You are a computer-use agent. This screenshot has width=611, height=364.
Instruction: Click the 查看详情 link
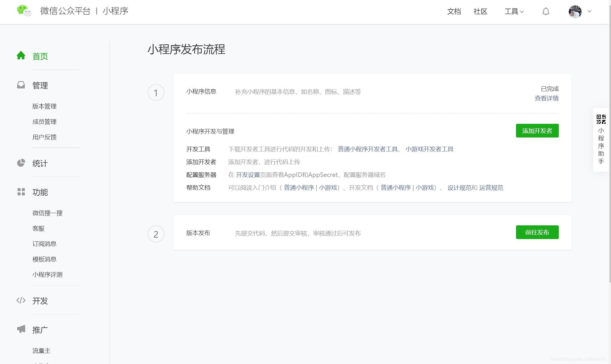[547, 98]
